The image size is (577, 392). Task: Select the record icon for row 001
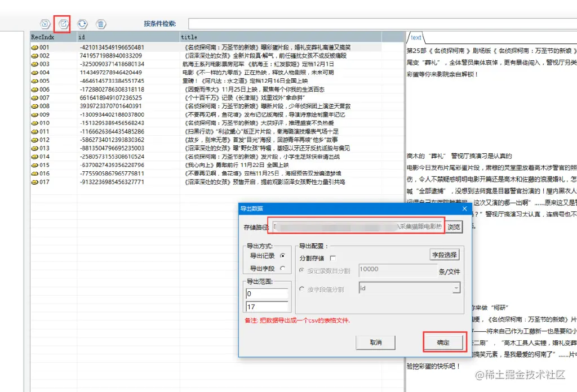point(34,47)
